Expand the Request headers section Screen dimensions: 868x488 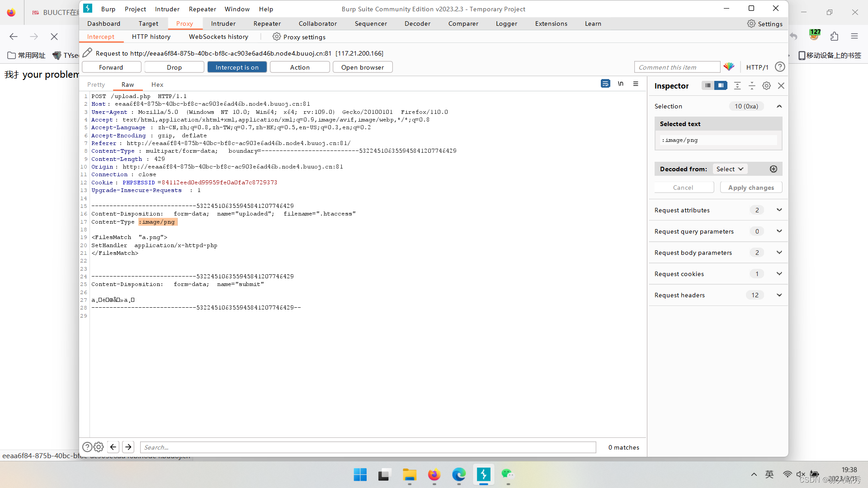point(779,295)
